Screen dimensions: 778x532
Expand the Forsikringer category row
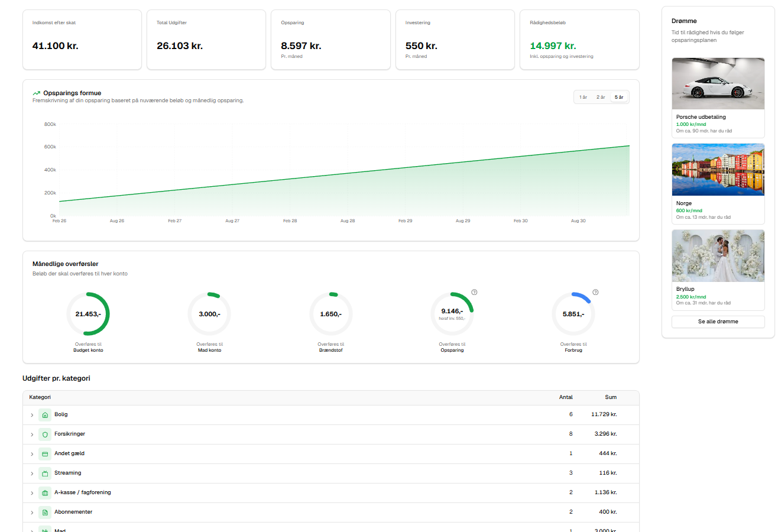pyautogui.click(x=32, y=434)
